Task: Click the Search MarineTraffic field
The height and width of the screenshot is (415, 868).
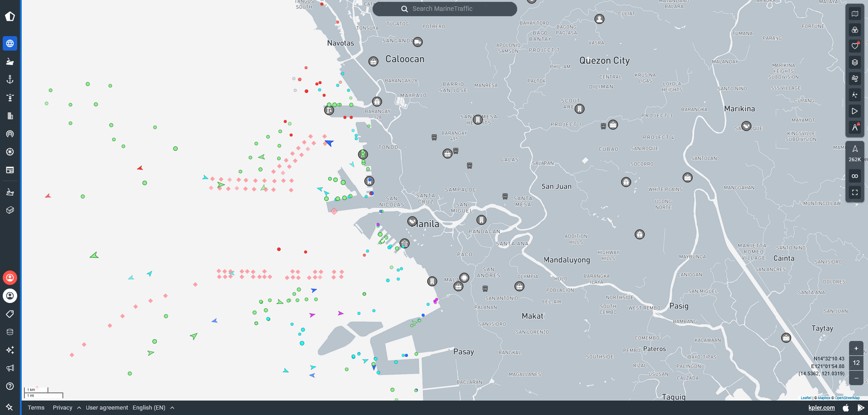Action: pos(445,9)
